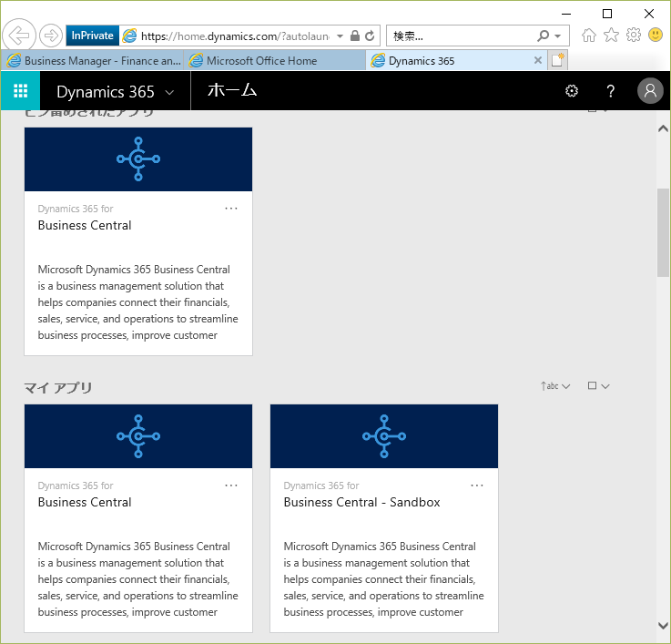
Task: Click the smiley feedback icon
Action: point(656,35)
